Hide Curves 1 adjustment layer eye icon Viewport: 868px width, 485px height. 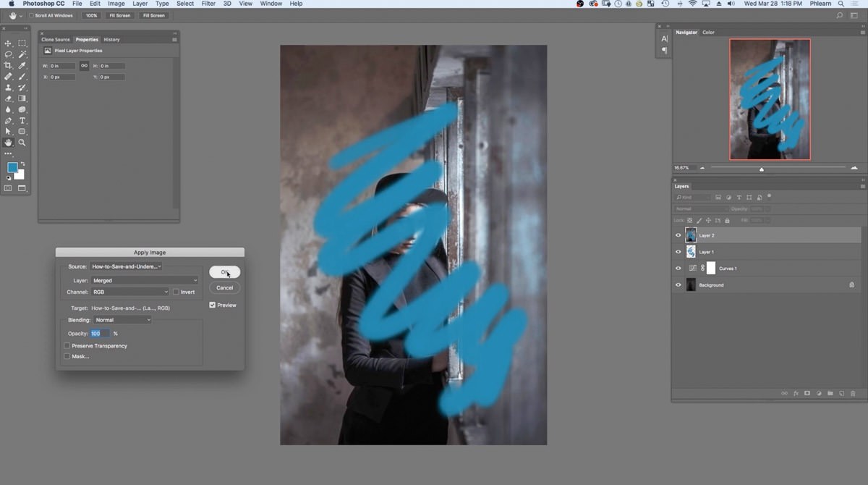[x=678, y=269]
